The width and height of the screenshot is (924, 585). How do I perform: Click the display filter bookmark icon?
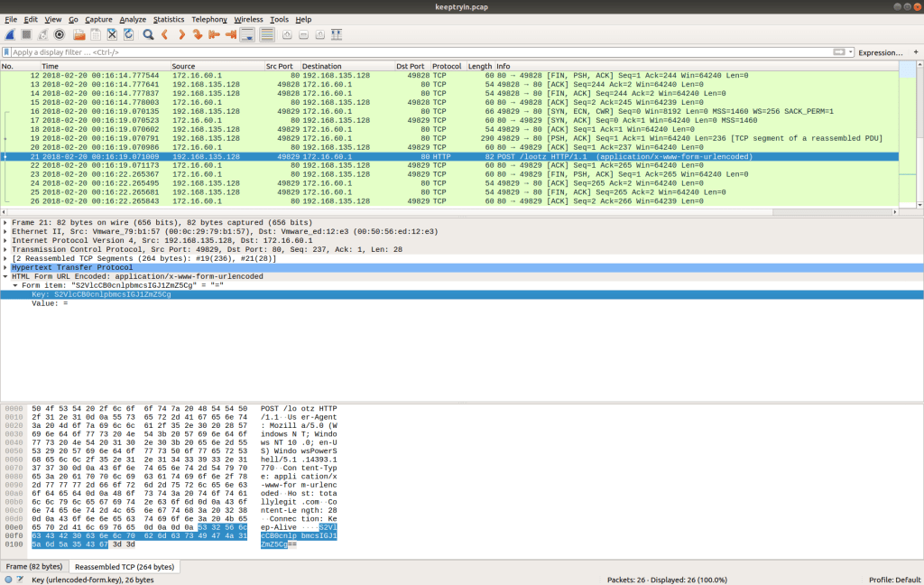coord(7,52)
